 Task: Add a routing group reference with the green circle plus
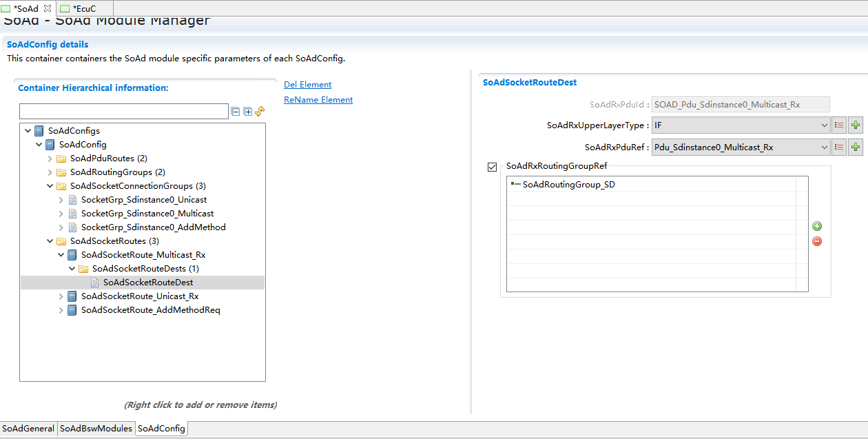[x=817, y=226]
